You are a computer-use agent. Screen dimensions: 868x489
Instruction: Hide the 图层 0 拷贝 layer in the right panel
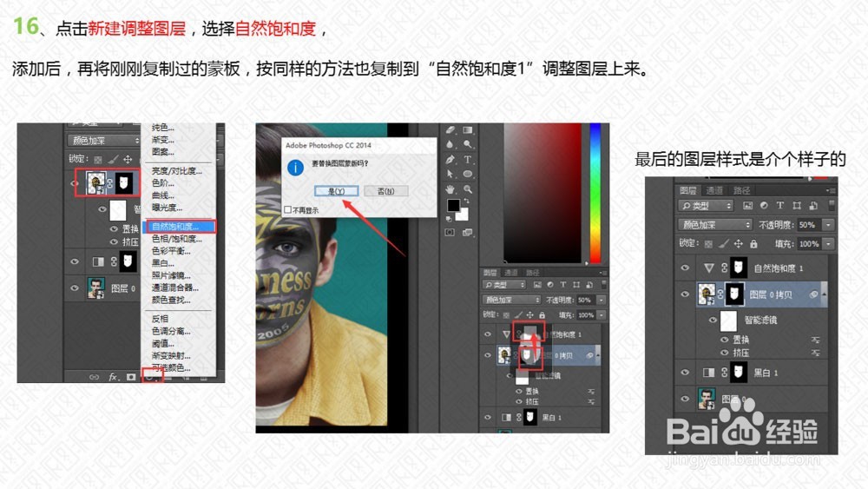(686, 294)
